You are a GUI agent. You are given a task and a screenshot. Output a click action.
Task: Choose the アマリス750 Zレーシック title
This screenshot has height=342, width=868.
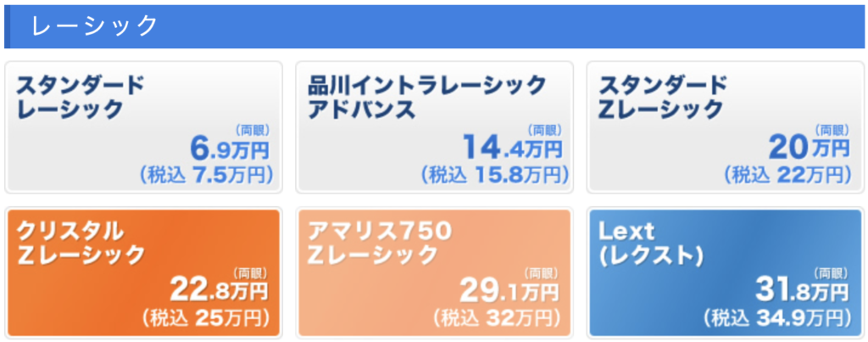[x=380, y=243]
